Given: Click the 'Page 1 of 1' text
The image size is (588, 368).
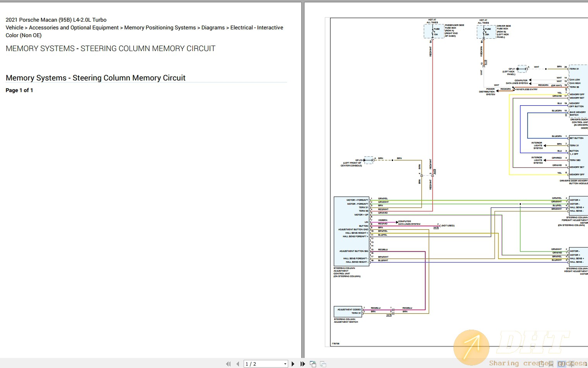Looking at the screenshot, I should tap(19, 90).
